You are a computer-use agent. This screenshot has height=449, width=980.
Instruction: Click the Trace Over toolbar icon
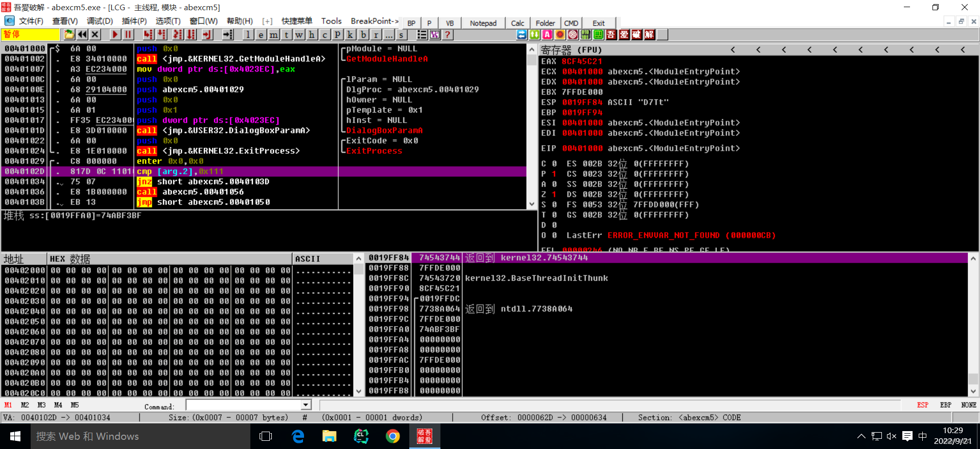[192, 35]
